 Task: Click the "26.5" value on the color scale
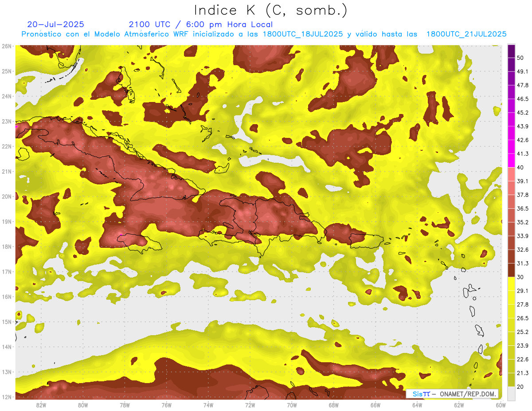pyautogui.click(x=522, y=318)
